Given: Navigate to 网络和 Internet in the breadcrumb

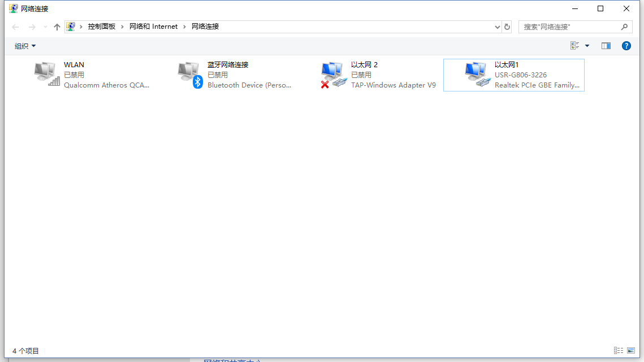Looking at the screenshot, I should pyautogui.click(x=153, y=27).
